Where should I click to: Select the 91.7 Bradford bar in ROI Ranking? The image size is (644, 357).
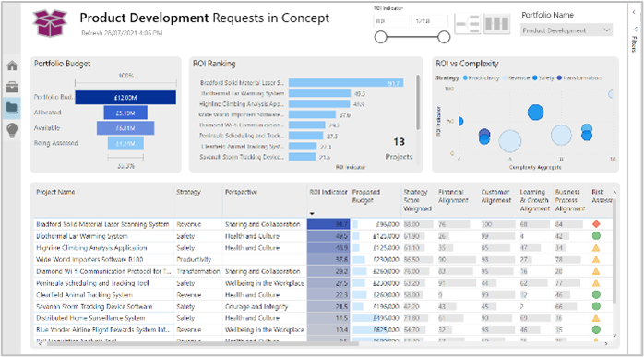[346, 83]
